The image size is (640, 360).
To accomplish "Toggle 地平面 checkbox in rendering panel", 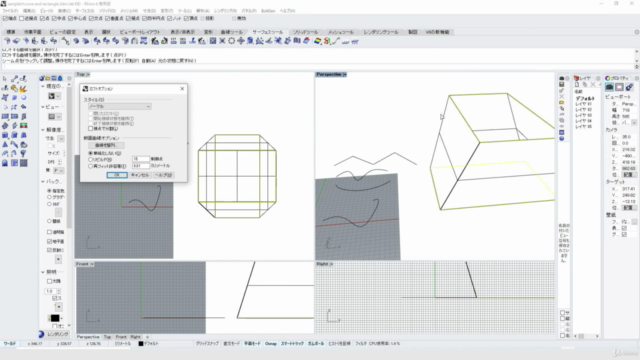I will point(49,241).
